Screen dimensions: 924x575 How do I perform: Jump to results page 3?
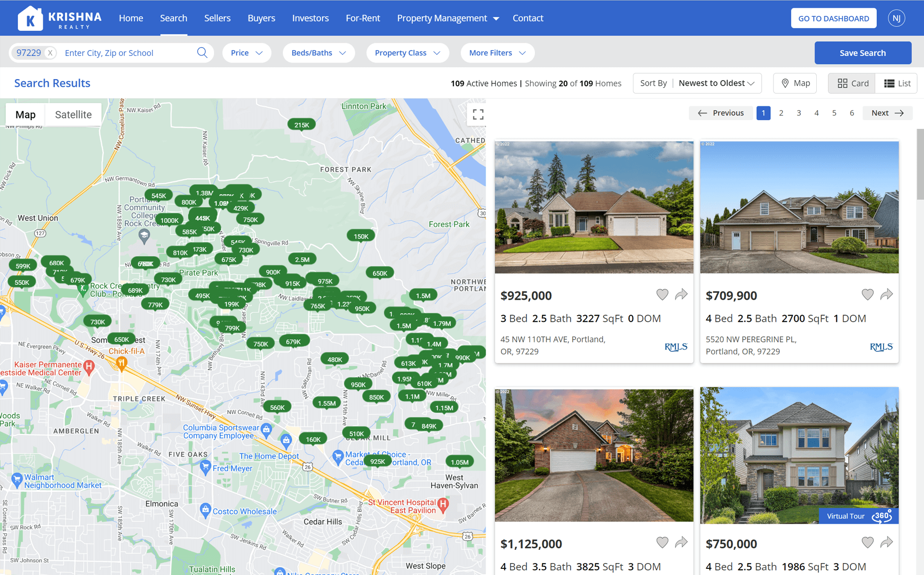pyautogui.click(x=799, y=113)
